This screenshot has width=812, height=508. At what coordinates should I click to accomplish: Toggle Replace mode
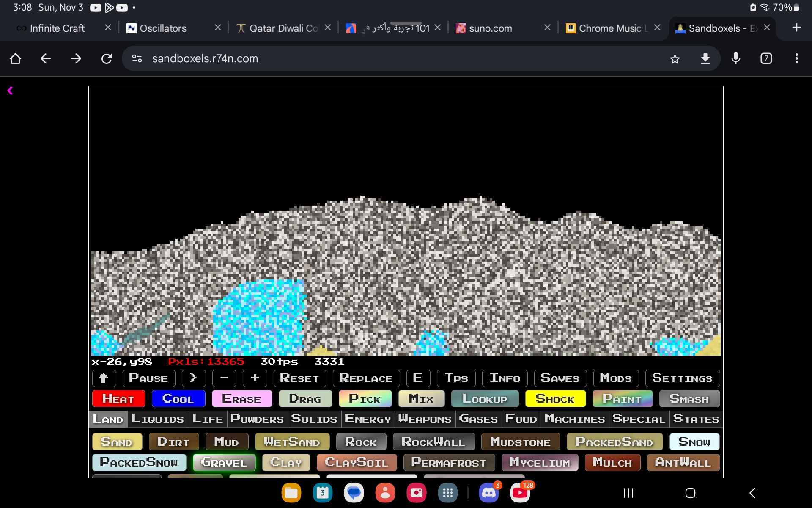coord(365,378)
